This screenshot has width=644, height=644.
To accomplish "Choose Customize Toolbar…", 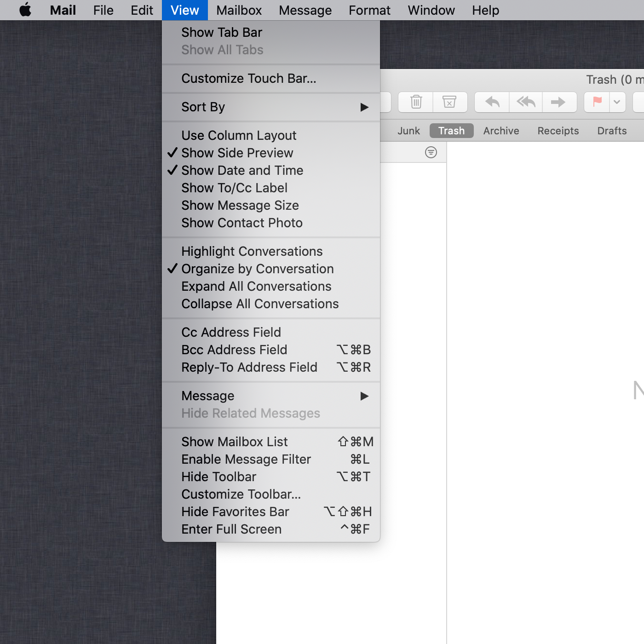I will (271, 494).
